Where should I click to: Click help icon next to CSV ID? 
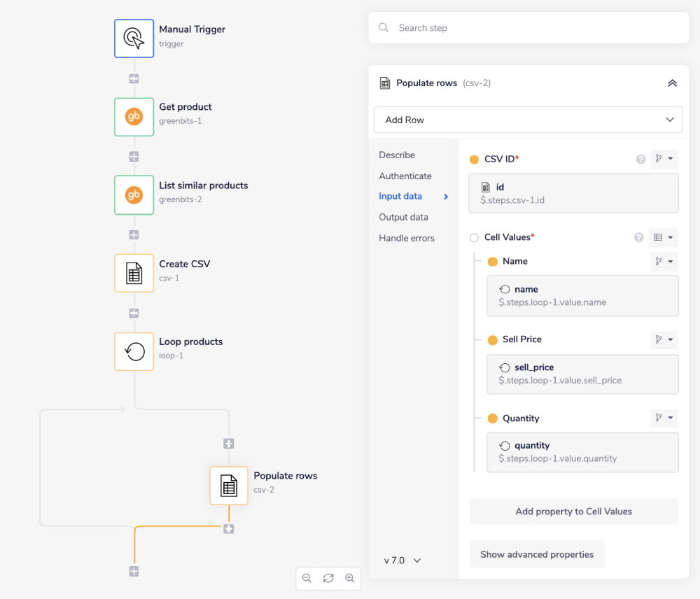tap(640, 160)
